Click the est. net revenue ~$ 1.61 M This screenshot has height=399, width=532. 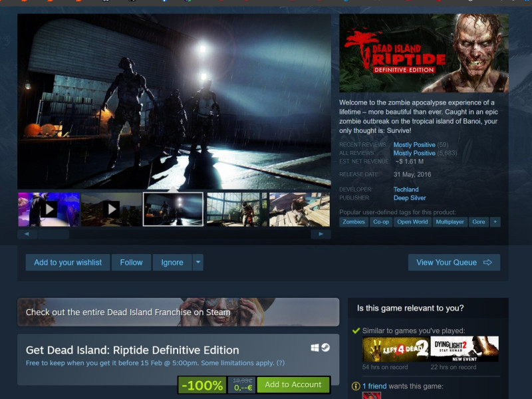pyautogui.click(x=409, y=162)
